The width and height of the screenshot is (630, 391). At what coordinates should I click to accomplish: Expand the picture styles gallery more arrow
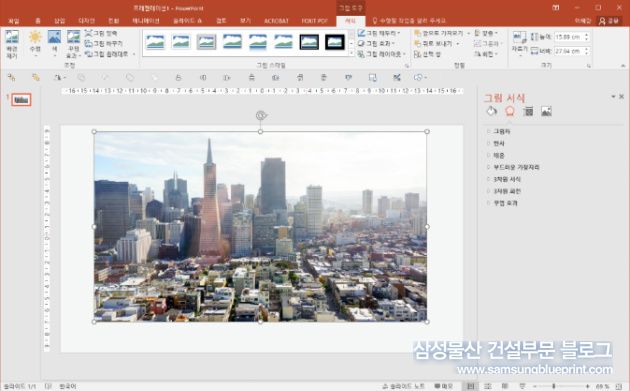(x=352, y=53)
